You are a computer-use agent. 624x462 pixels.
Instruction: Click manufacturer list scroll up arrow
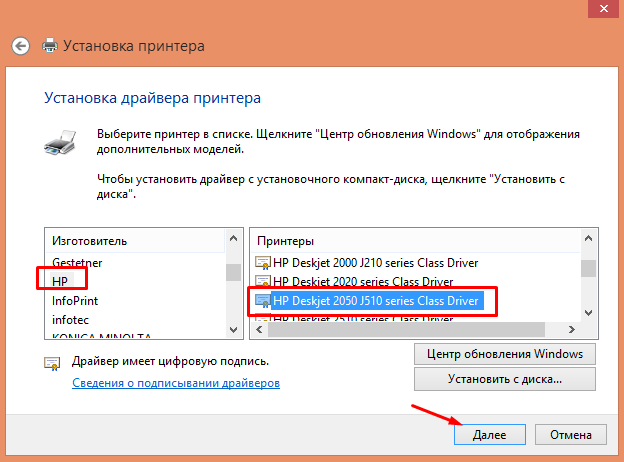(x=234, y=239)
